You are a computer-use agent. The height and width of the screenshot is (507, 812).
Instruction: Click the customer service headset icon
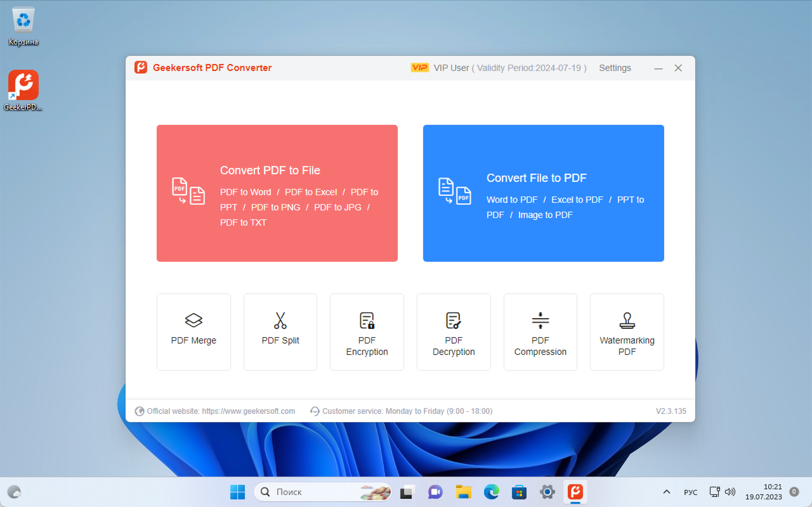click(315, 411)
